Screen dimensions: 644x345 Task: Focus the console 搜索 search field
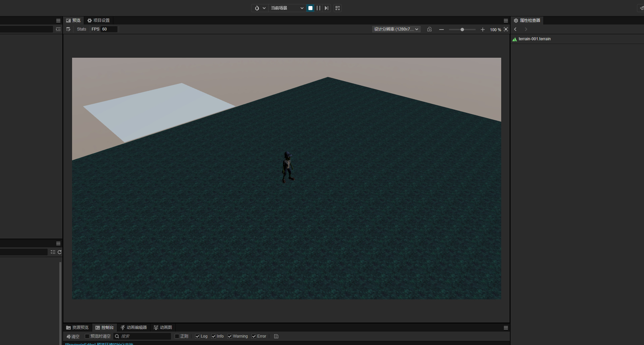(x=142, y=336)
